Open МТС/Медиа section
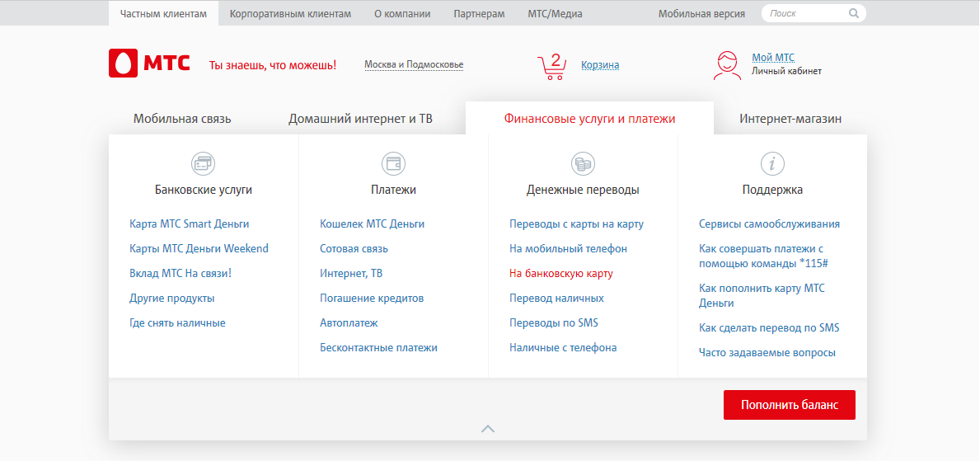Screen dimensions: 980x461 (555, 14)
